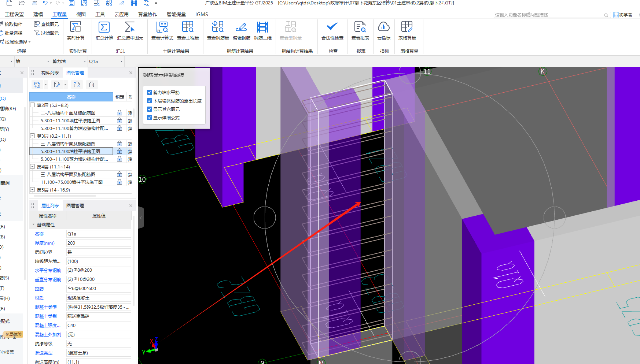Viewport: 640px width, 364px height.
Task: Click the 拉筋 value field
Action: [99, 289]
